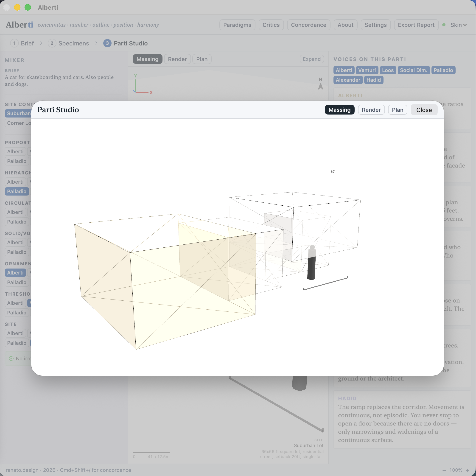The image size is (476, 476).
Task: Choose Palladio under Hierarchy
Action: point(17,191)
